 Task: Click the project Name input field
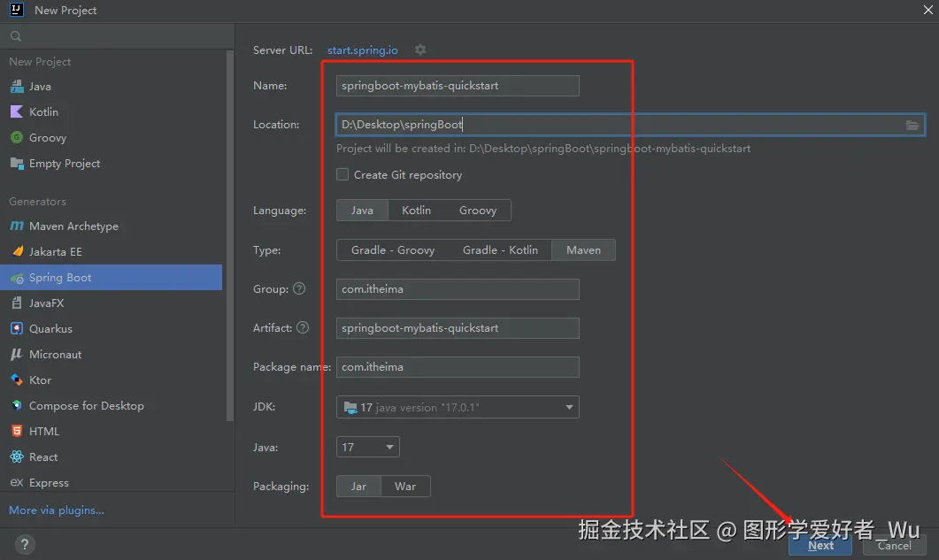[x=458, y=86]
